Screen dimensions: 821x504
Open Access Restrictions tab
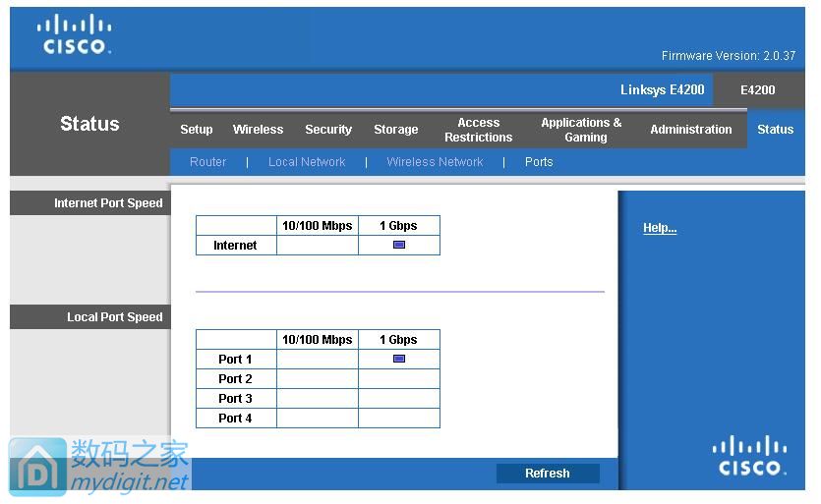click(479, 130)
